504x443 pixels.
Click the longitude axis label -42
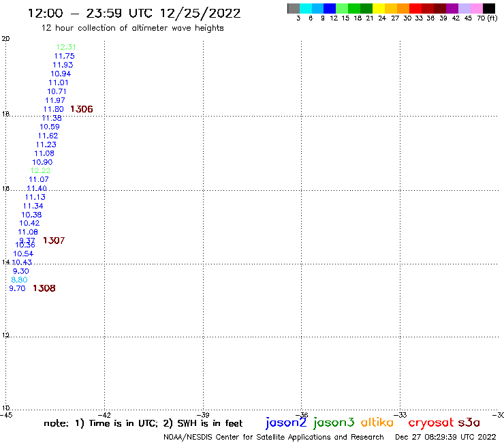coord(105,415)
